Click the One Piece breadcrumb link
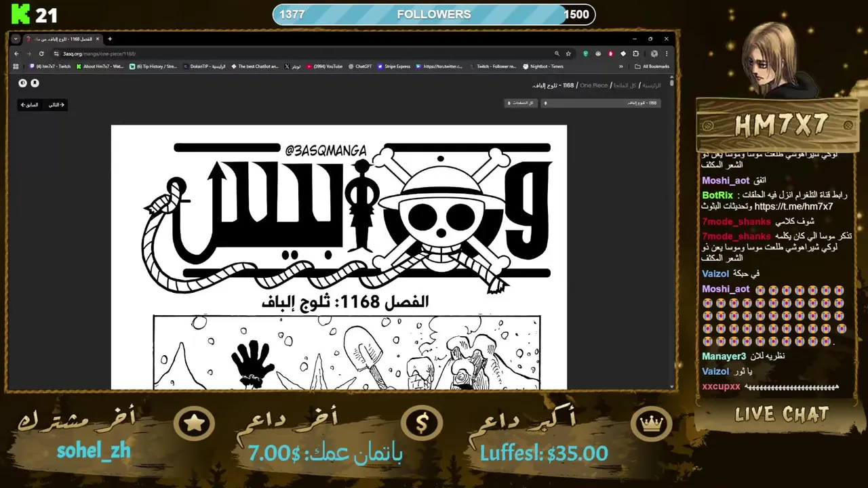Image resolution: width=868 pixels, height=488 pixels. [x=594, y=85]
